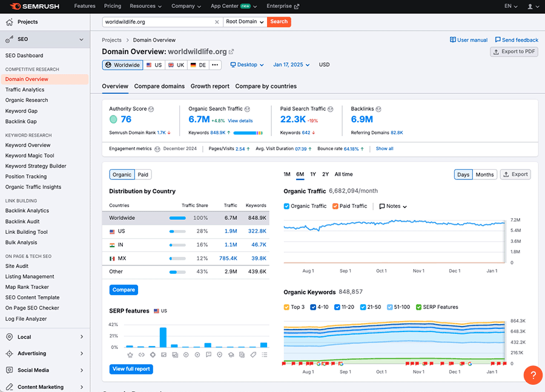Open Resources menu dropdown
This screenshot has height=392, width=545.
coord(145,6)
